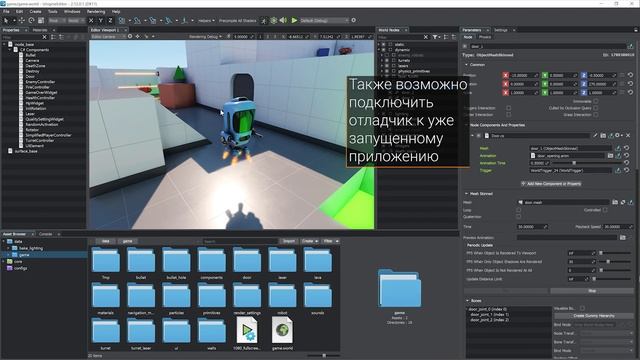Image resolution: width=640 pixels, height=360 pixels.
Task: Toggle the Y axis toolbar button
Action: click(101, 20)
